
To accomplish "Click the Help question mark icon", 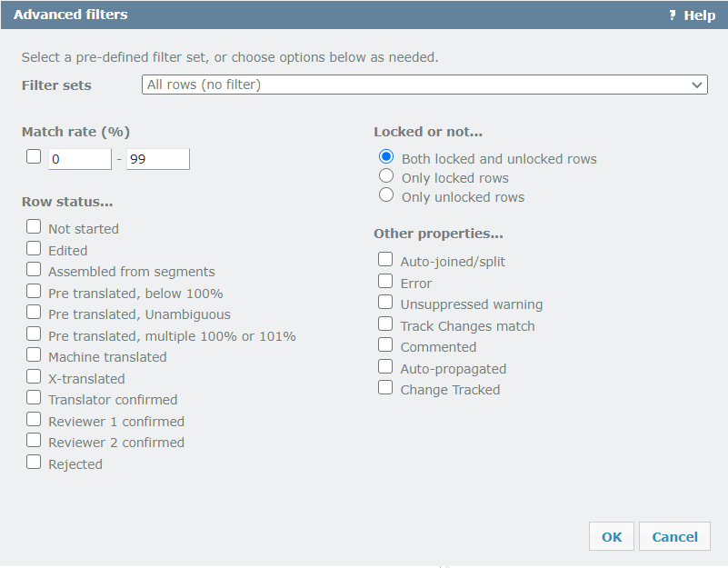I will pos(672,15).
